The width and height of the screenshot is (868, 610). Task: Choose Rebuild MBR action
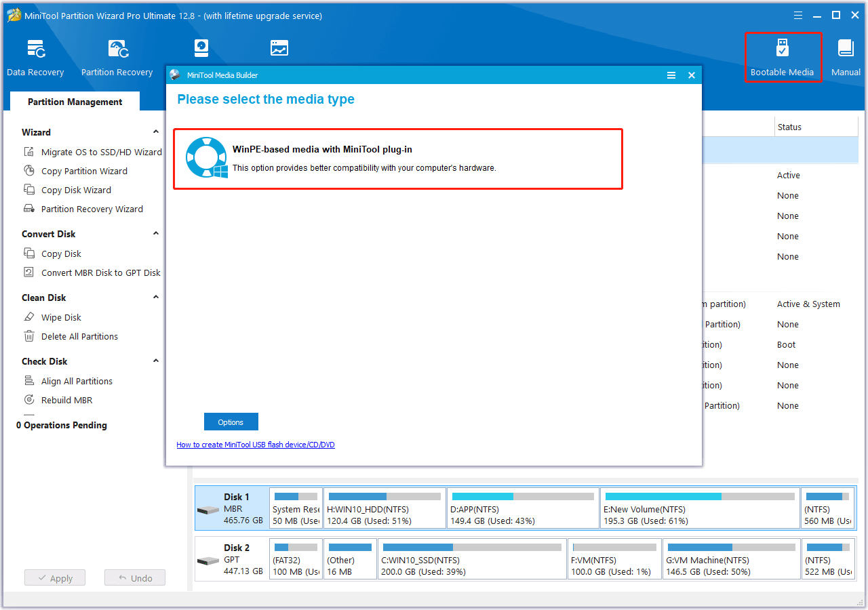click(x=58, y=400)
